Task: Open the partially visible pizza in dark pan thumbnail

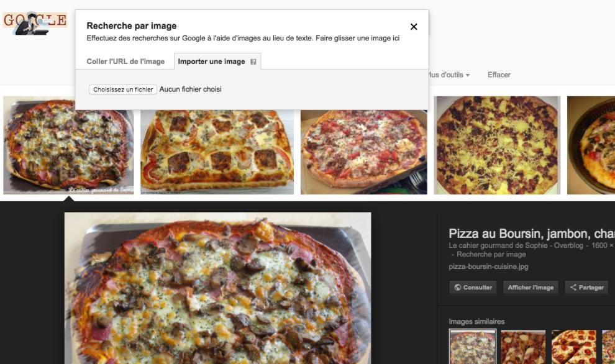Action: coord(591,145)
